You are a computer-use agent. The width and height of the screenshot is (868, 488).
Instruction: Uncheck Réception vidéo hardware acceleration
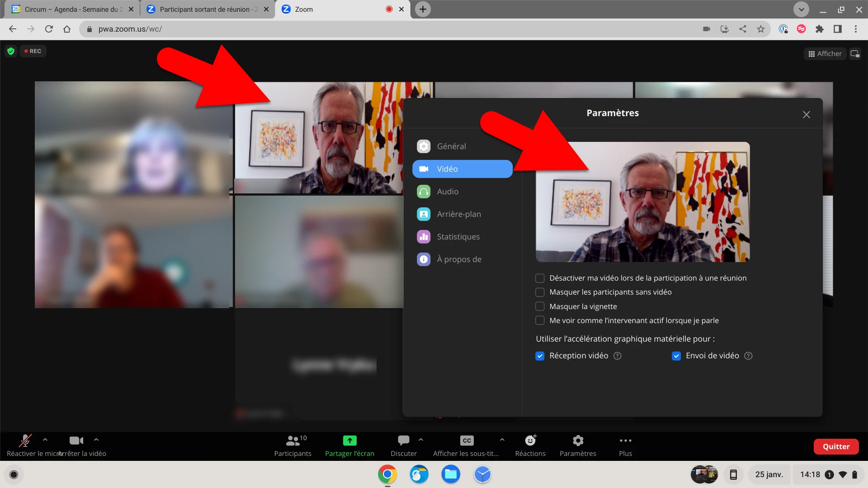540,356
